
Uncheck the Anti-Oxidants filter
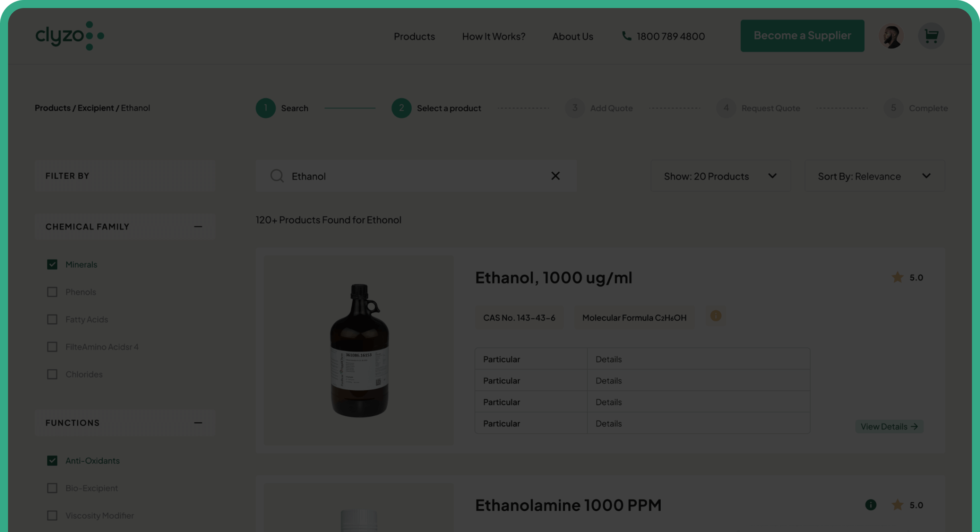click(x=52, y=460)
